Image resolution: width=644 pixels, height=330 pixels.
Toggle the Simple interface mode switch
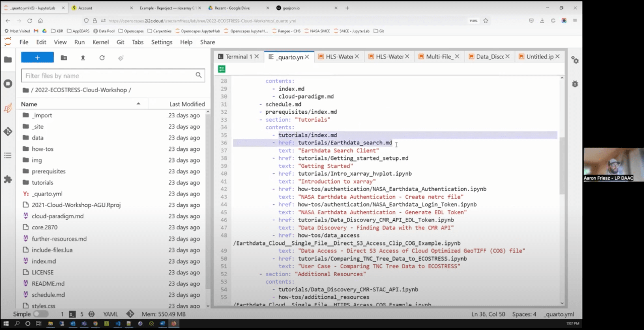pyautogui.click(x=38, y=314)
